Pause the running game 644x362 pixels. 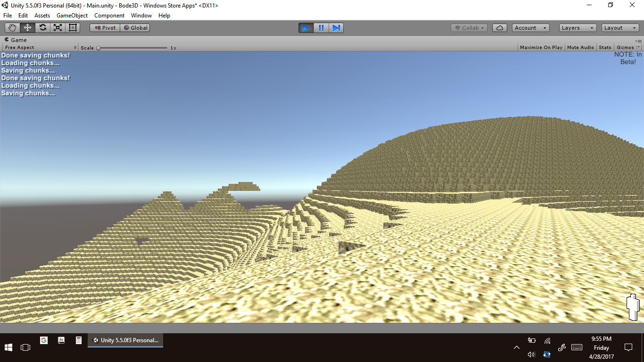click(321, 28)
